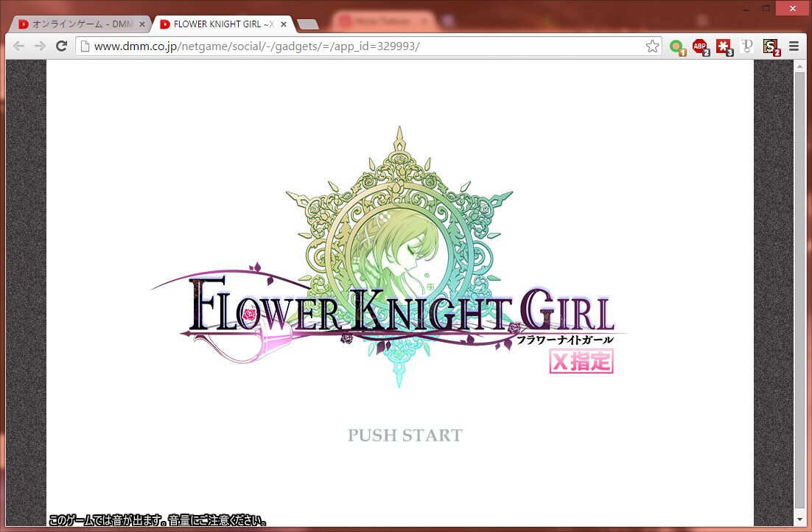Click the page vertical scrollbar thumb
This screenshot has width=812, height=532.
[x=799, y=290]
